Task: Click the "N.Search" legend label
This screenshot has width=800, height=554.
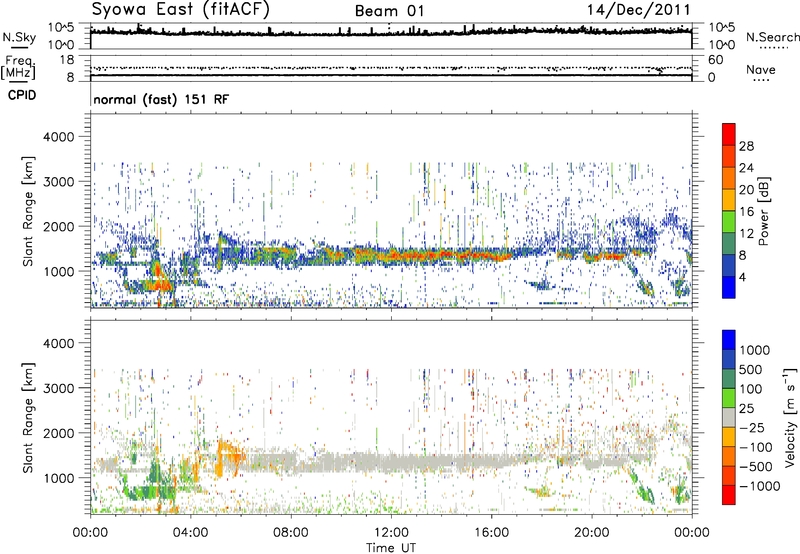Action: tap(772, 37)
